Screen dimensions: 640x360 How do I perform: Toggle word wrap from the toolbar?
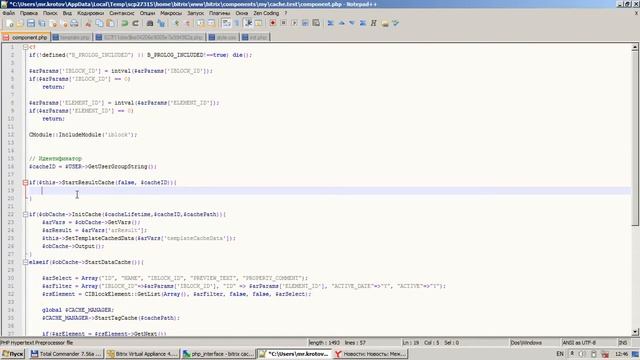point(226,24)
